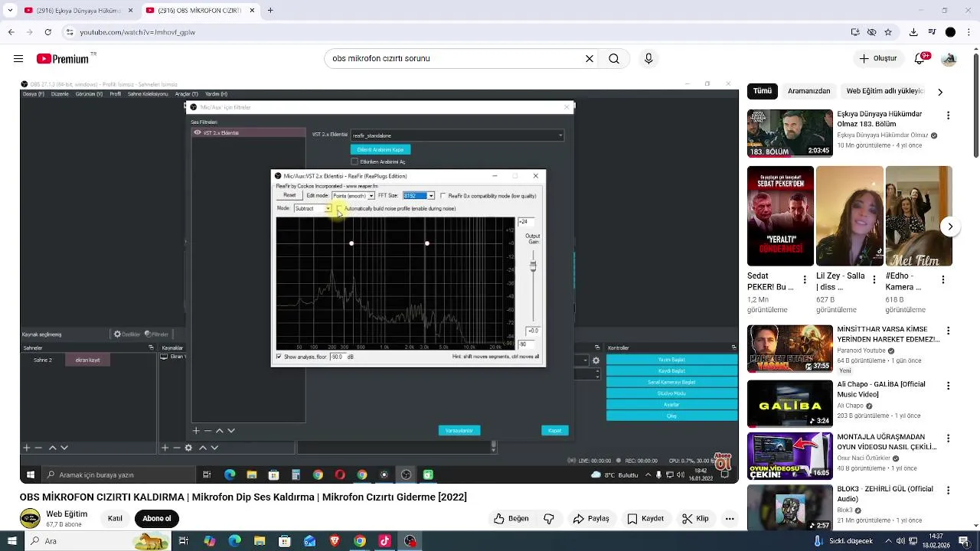The image size is (980, 551).
Task: Open FFT Size 8192 dropdown
Action: [419, 196]
